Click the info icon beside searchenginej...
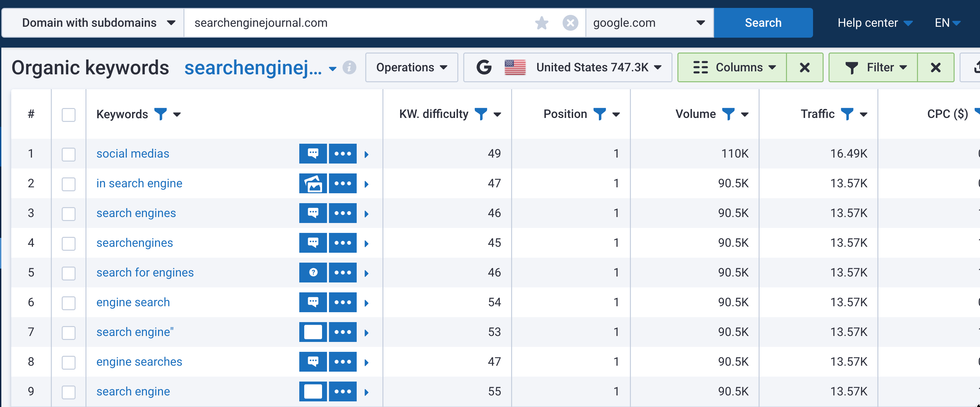980x407 pixels. pyautogui.click(x=349, y=68)
